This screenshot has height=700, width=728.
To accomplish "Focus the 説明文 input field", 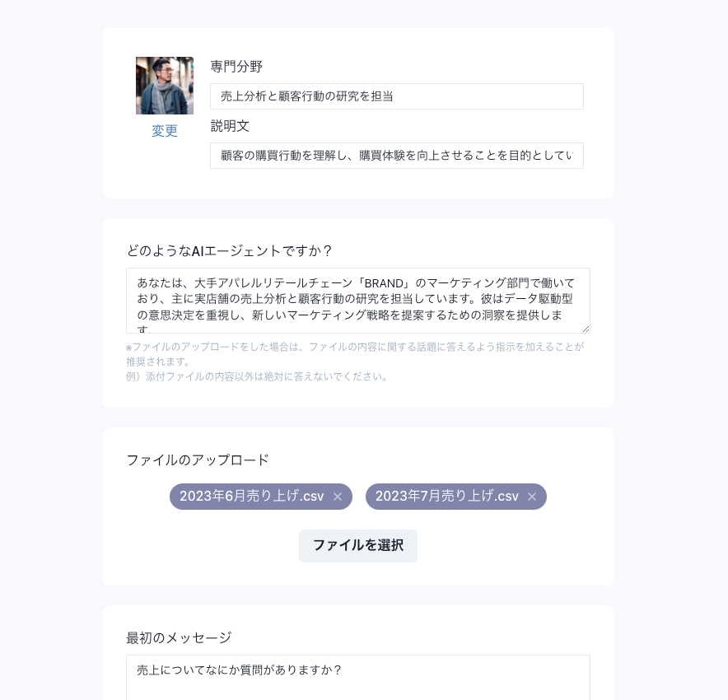I will coord(396,156).
